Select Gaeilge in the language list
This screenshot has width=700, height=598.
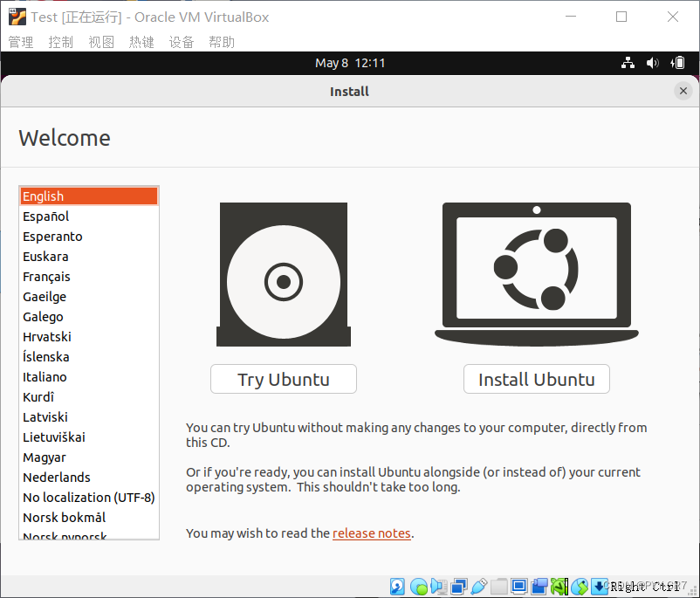click(x=89, y=297)
